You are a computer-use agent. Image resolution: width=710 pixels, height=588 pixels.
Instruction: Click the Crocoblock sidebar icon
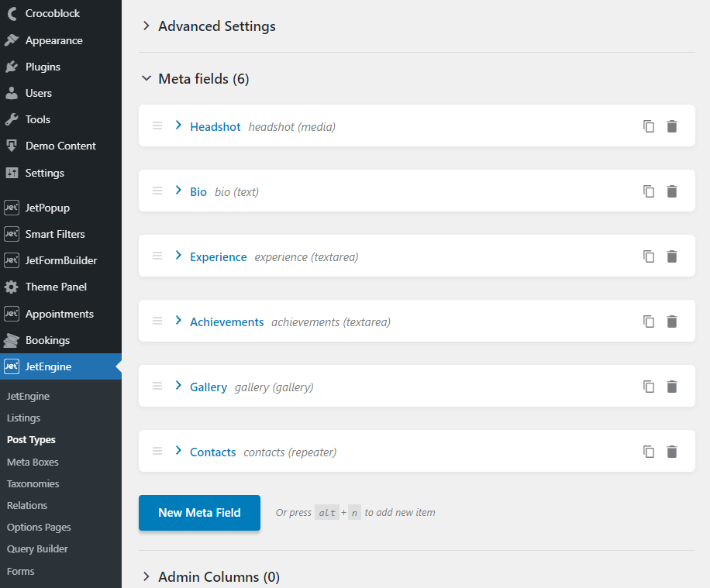[x=12, y=14]
